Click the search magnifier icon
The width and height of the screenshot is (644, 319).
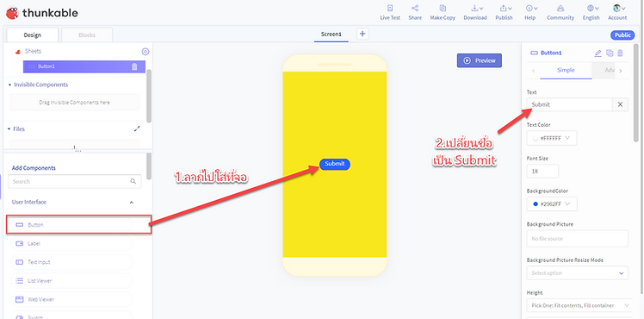coord(133,181)
